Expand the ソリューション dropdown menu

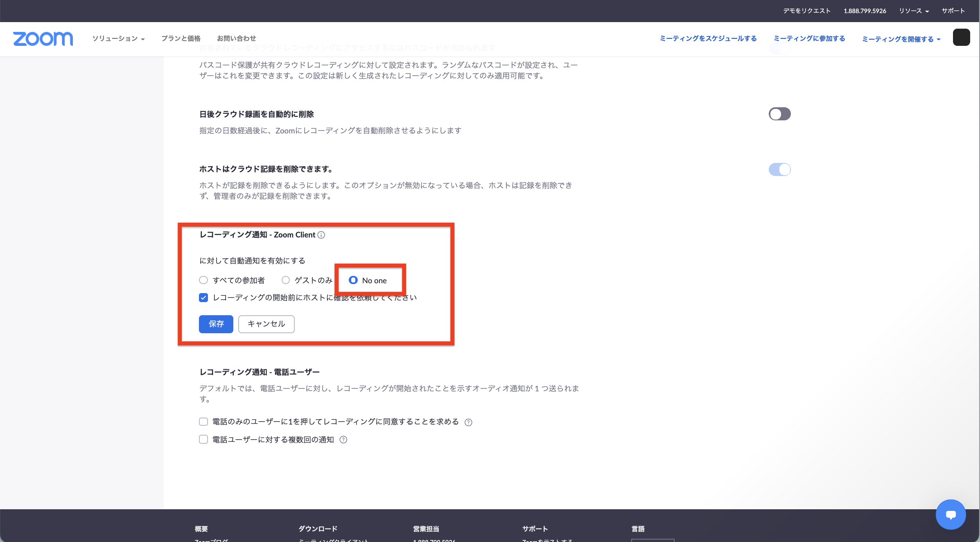coord(118,38)
